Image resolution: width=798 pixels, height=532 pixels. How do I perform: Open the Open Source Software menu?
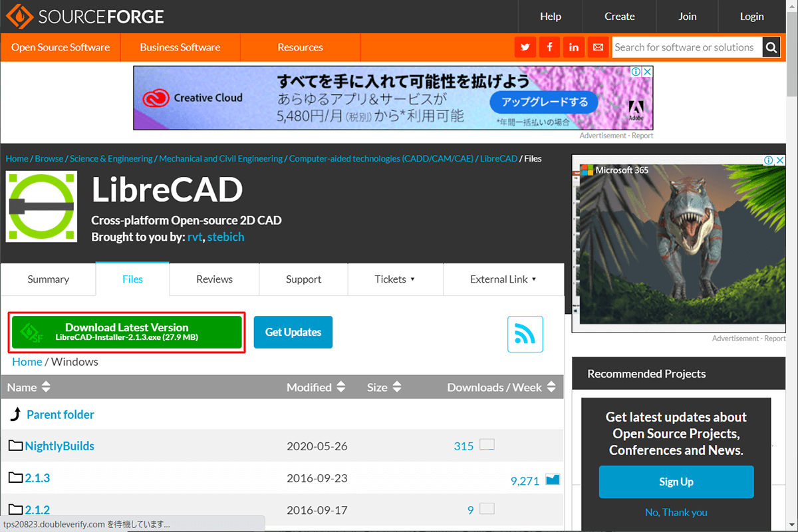click(x=61, y=47)
